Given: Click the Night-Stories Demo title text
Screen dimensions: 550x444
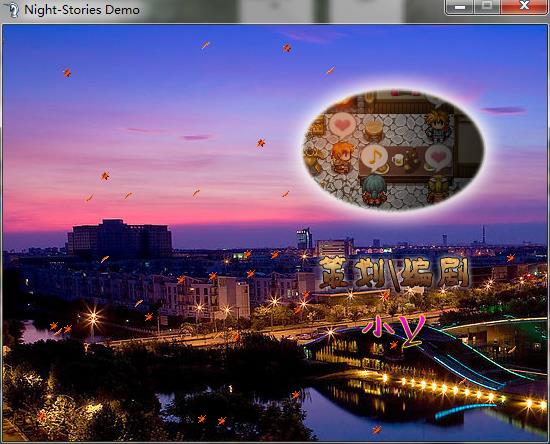Looking at the screenshot, I should coord(82,9).
